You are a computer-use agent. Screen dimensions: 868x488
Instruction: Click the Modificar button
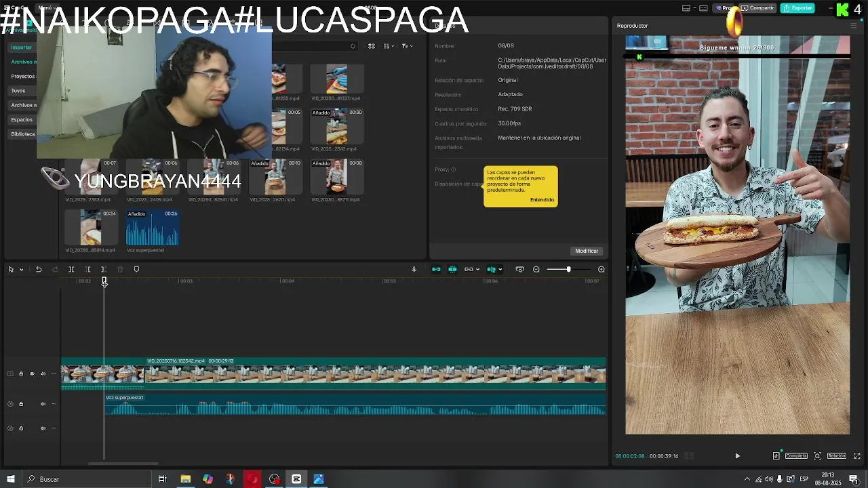pyautogui.click(x=587, y=251)
